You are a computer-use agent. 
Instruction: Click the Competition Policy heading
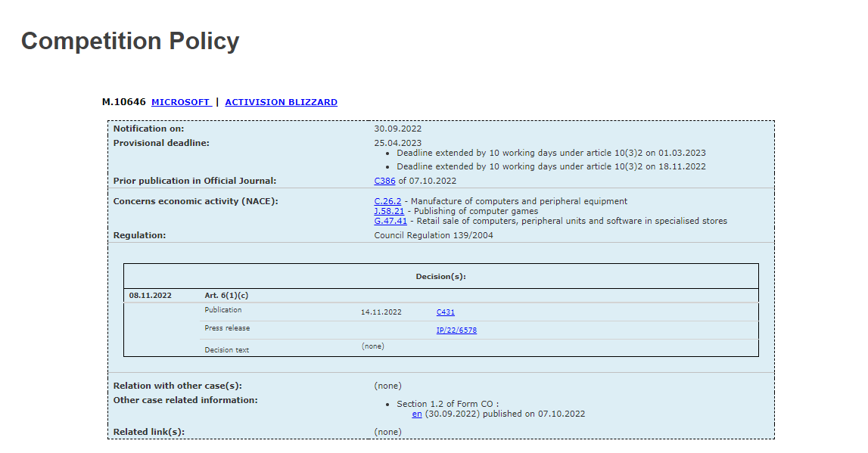[130, 41]
